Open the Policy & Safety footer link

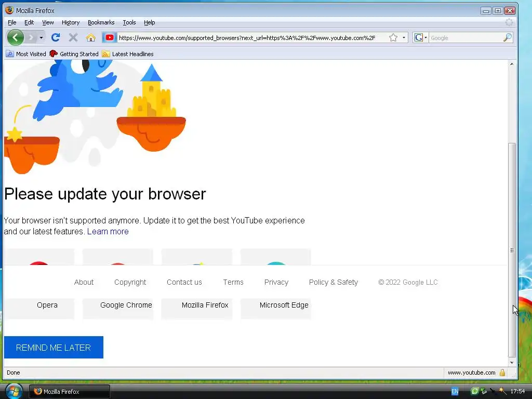(334, 282)
